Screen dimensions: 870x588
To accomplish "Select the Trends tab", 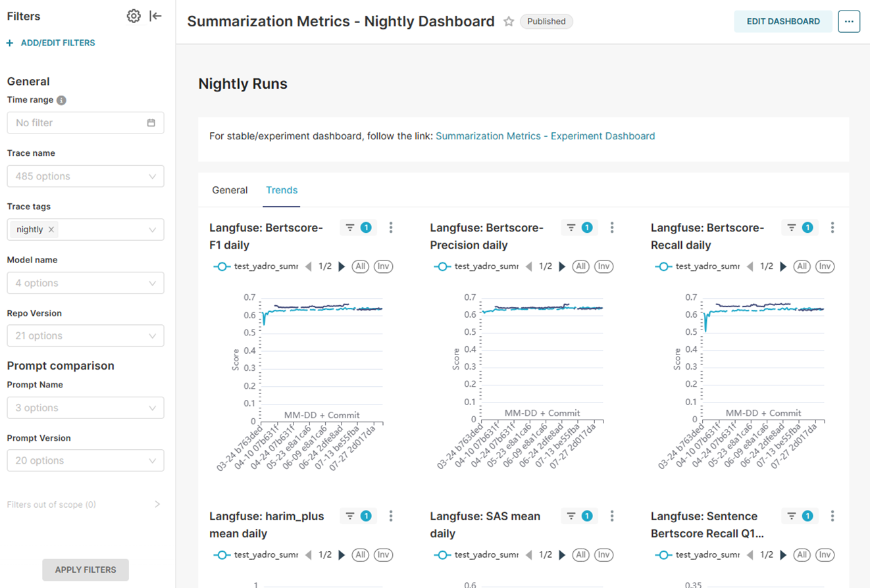I will [282, 190].
